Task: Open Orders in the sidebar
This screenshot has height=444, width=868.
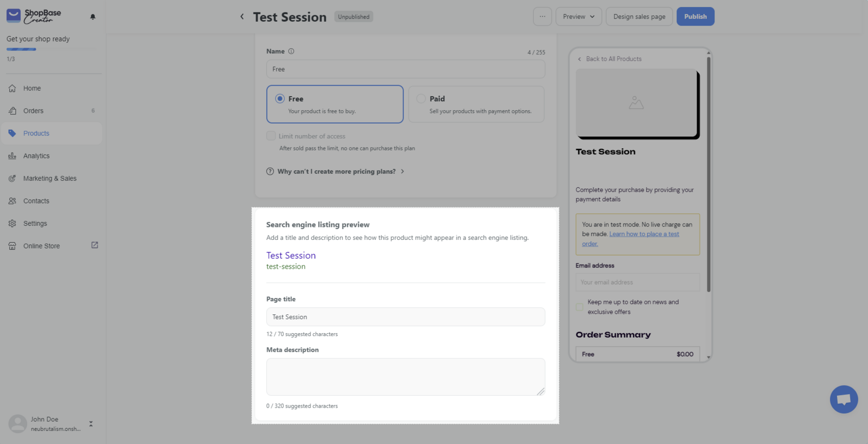Action: pyautogui.click(x=52, y=111)
